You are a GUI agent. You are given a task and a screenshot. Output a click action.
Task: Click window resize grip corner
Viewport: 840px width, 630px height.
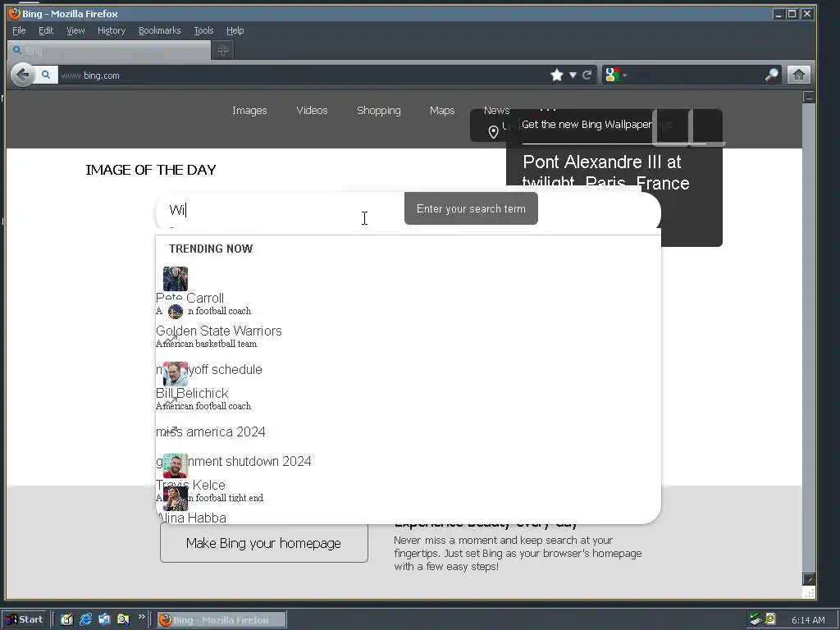point(810,592)
